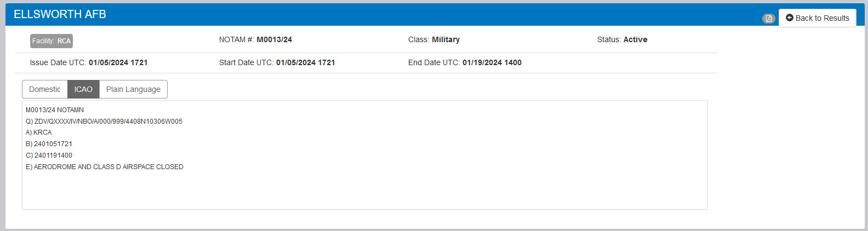This screenshot has width=868, height=231.
Task: Click the Q) qualifier line text
Action: (x=104, y=122)
